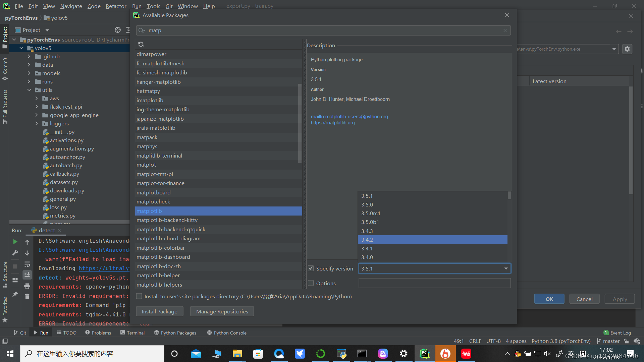Open the Refactor menu
Viewport: 644px width, 362px height.
[116, 6]
